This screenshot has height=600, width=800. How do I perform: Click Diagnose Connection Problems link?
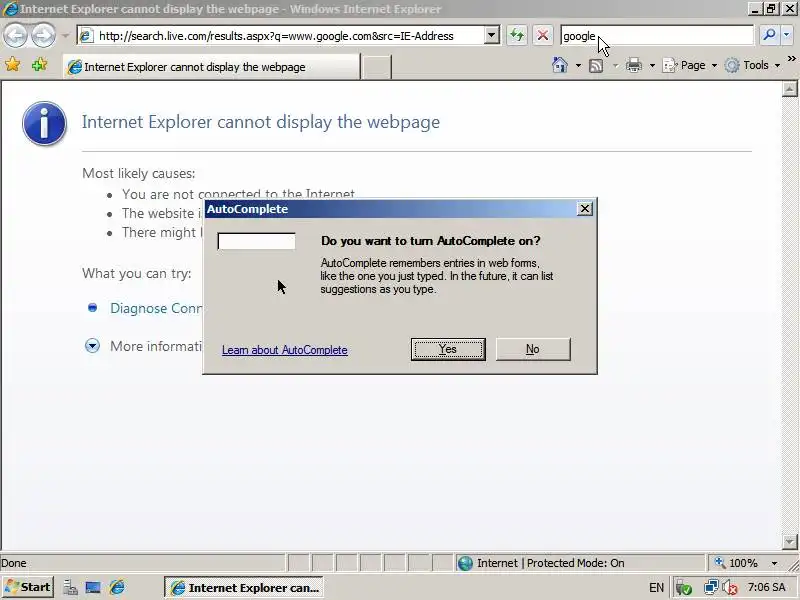[156, 308]
